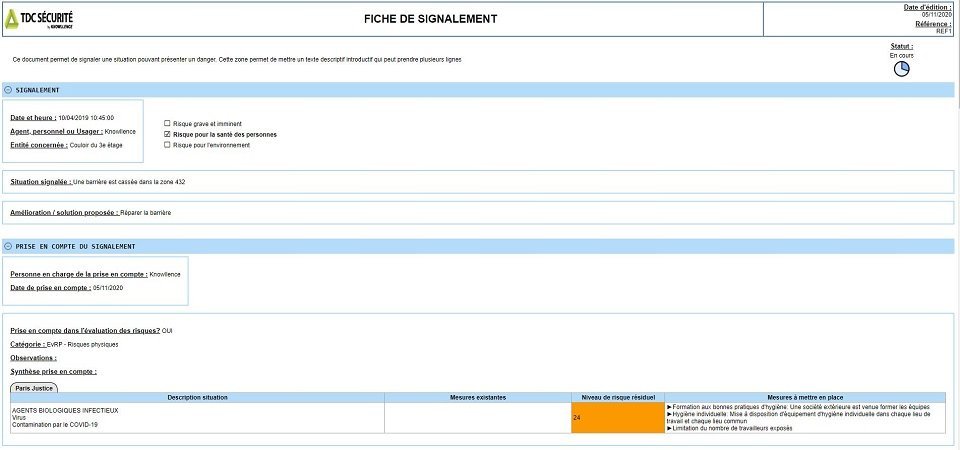Click Niveau de risque résiduel column header
Viewport: 960px width, 450px height.
coord(618,398)
